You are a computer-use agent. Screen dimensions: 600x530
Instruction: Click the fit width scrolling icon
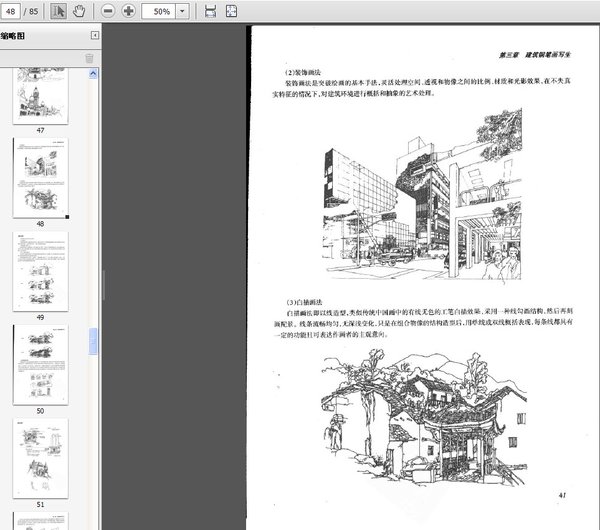(x=210, y=11)
